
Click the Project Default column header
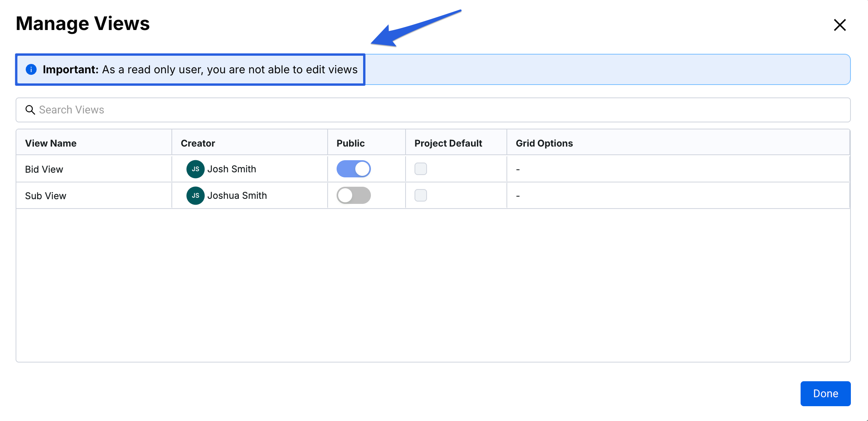tap(448, 143)
